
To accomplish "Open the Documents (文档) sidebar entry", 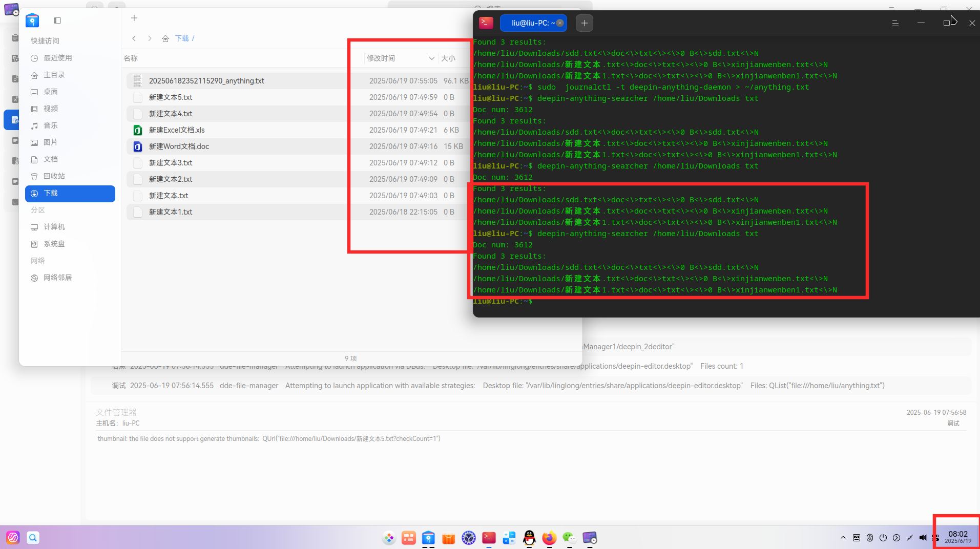I will (70, 159).
